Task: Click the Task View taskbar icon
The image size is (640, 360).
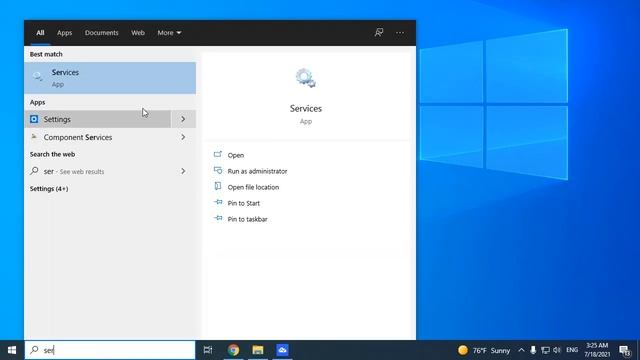Action: 208,350
